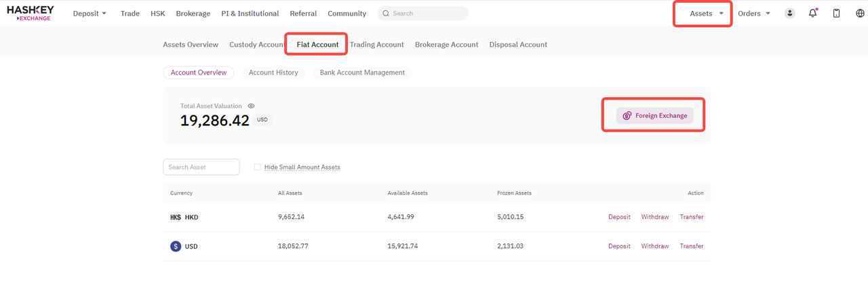Open the notifications bell icon
Image resolution: width=868 pixels, height=287 pixels.
(813, 13)
